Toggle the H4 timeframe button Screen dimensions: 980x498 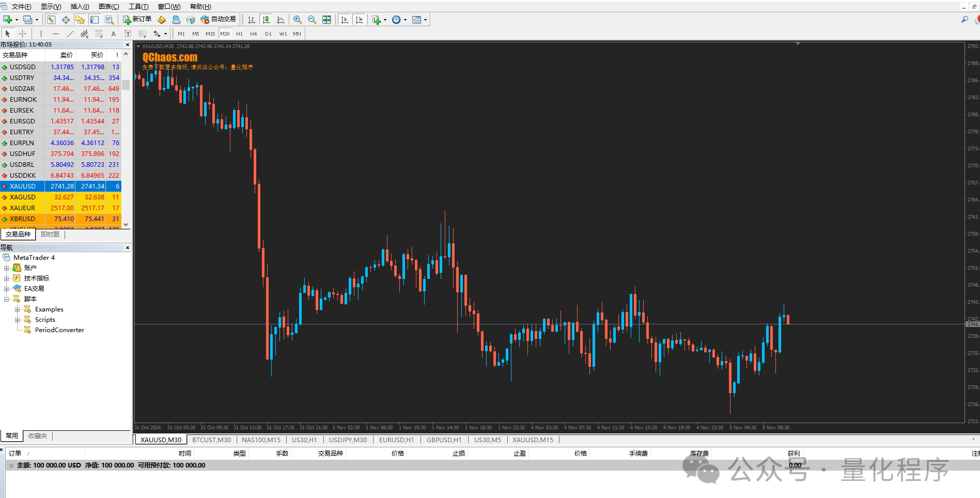(253, 34)
